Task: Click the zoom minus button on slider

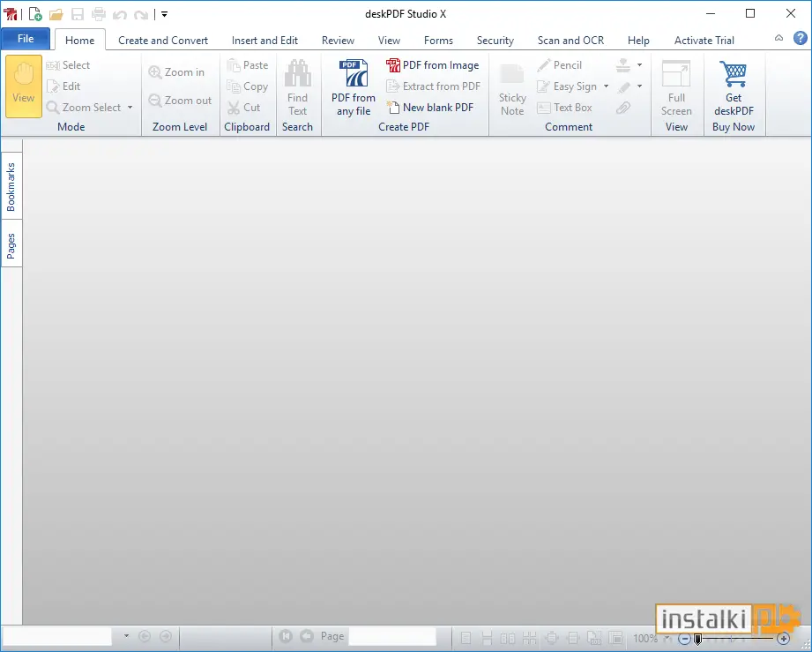Action: pos(684,639)
